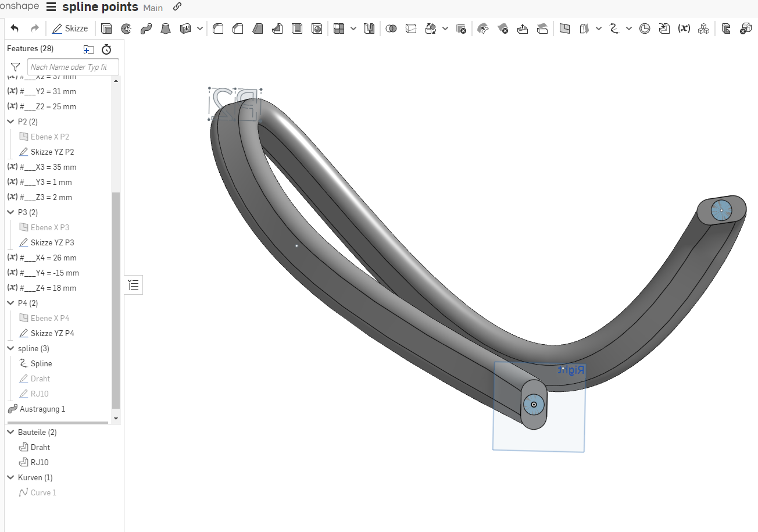Select the Delete part tool

pyautogui.click(x=461, y=28)
